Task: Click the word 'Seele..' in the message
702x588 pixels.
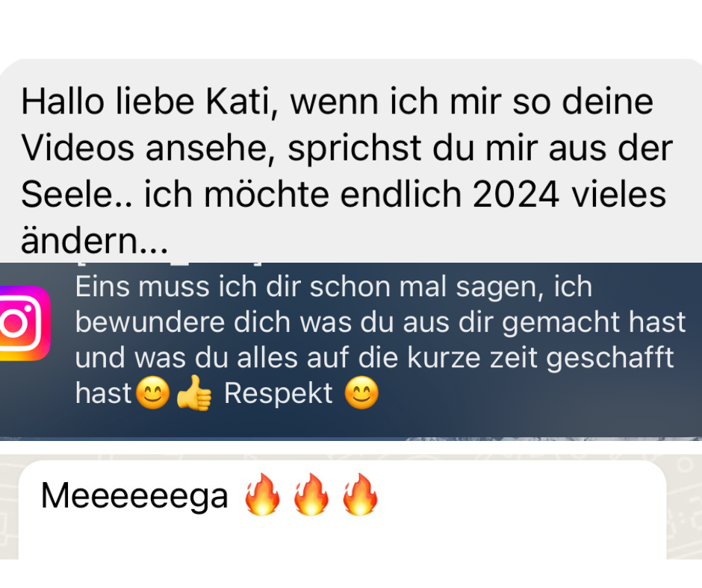Action: pos(77,195)
